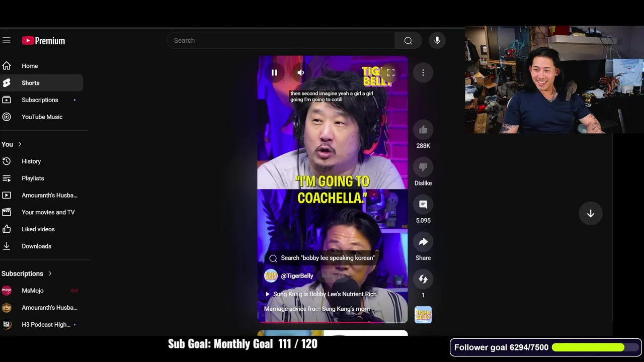Click the streamer webcam overlay
Image resolution: width=644 pixels, height=362 pixels.
554,80
